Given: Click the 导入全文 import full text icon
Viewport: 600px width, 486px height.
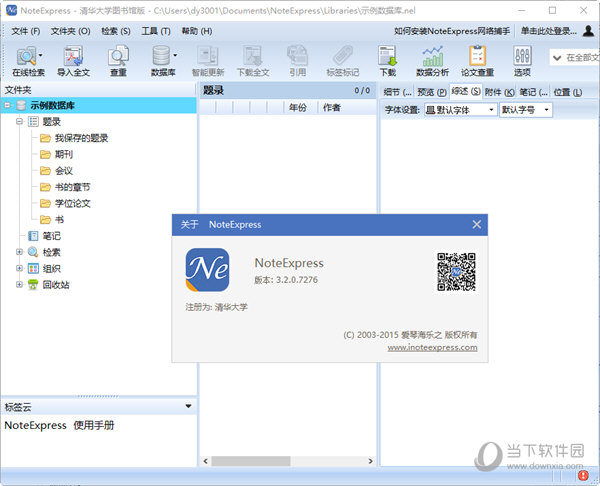Looking at the screenshot, I should [x=73, y=60].
